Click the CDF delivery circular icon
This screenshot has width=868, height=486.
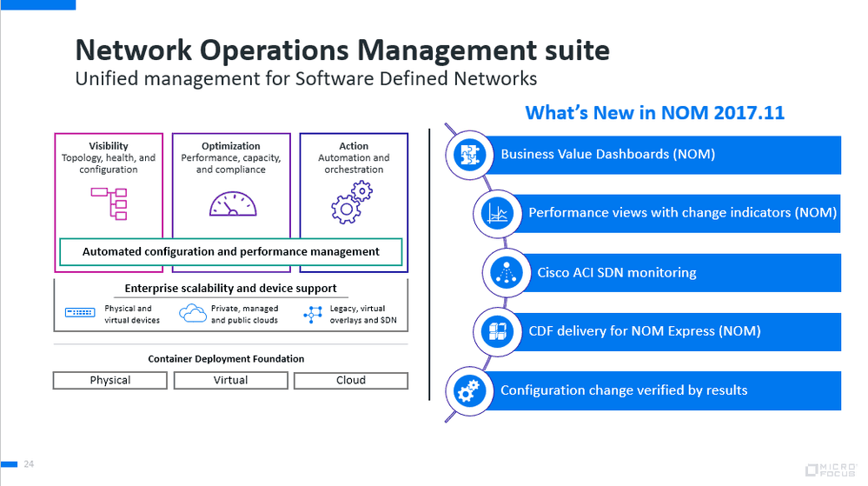point(498,331)
